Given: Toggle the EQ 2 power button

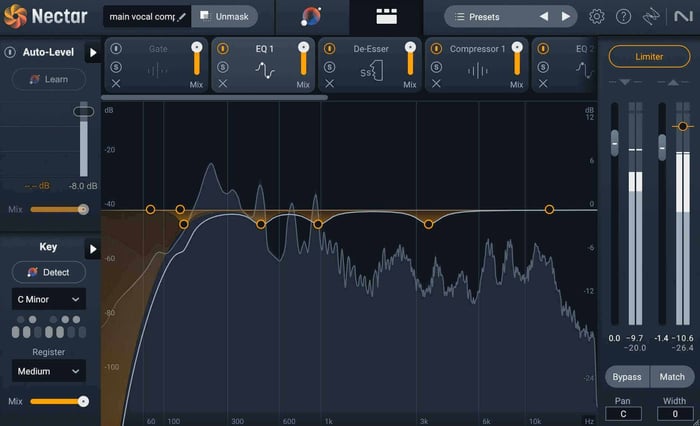Looking at the screenshot, I should (543, 48).
